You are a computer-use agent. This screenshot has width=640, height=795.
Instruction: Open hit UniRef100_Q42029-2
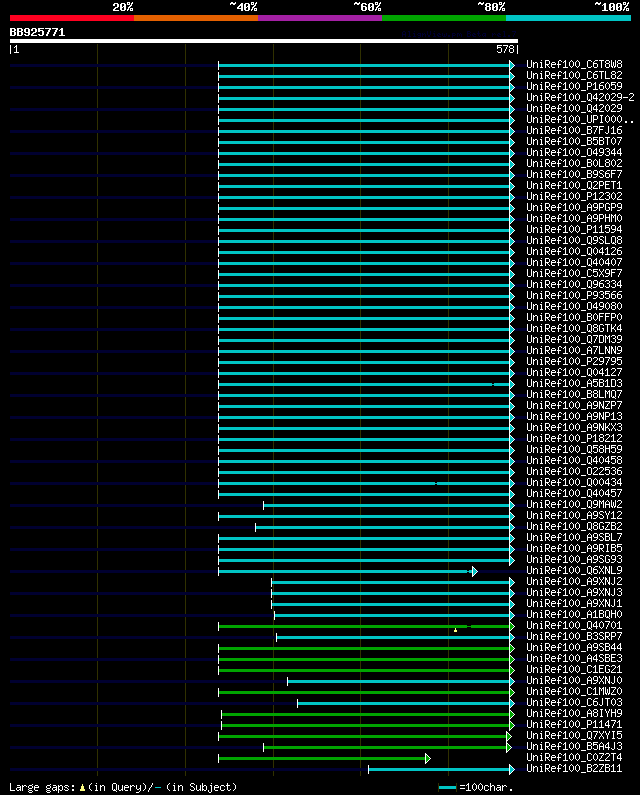(580, 97)
